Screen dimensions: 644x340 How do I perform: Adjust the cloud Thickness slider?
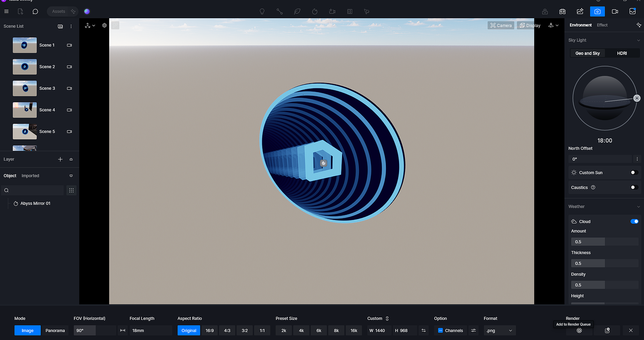pos(605,263)
